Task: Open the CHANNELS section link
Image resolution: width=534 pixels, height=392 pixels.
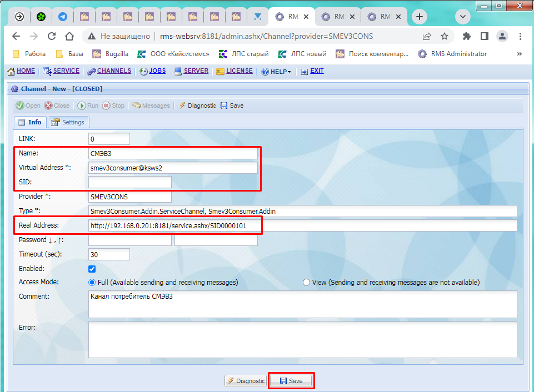Action: click(x=109, y=71)
